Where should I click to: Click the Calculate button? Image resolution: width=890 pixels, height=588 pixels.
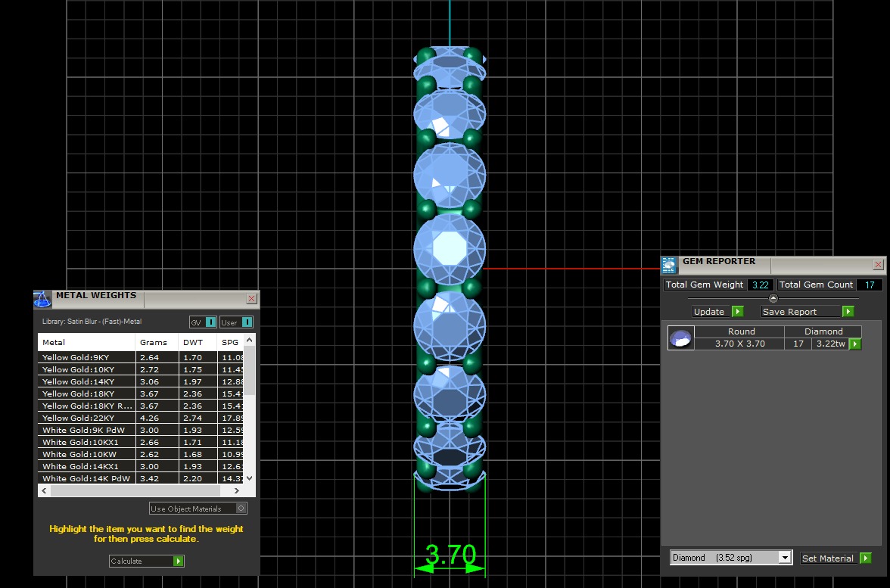point(147,561)
